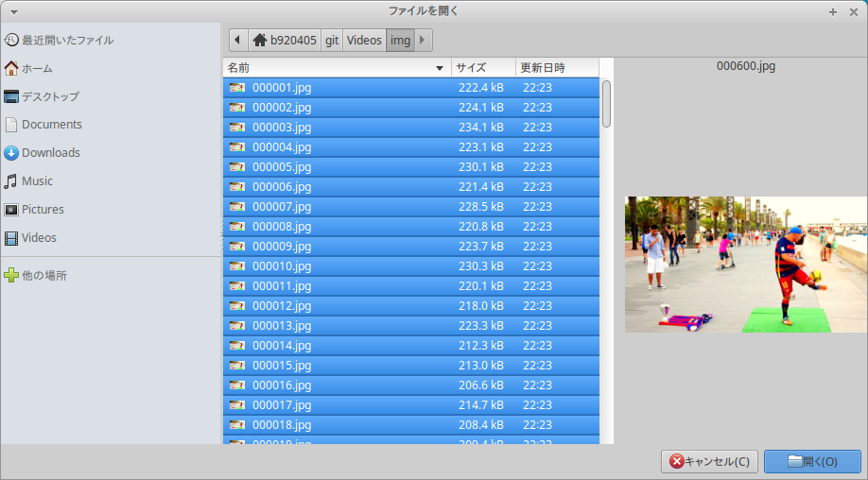Select the img folder in path bar

pos(400,40)
